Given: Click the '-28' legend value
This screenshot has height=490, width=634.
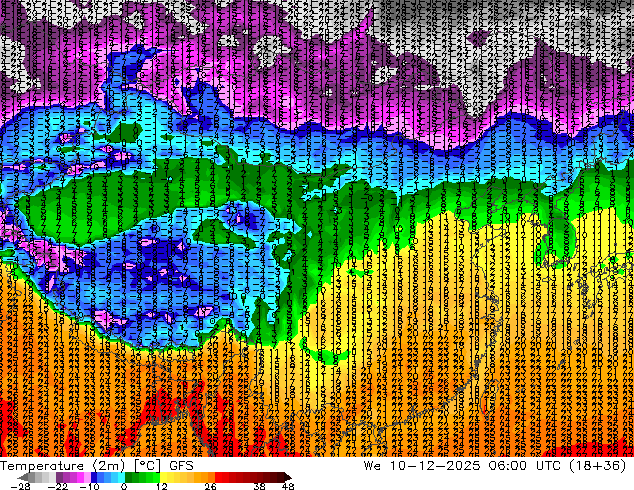Looking at the screenshot, I should (x=20, y=486).
